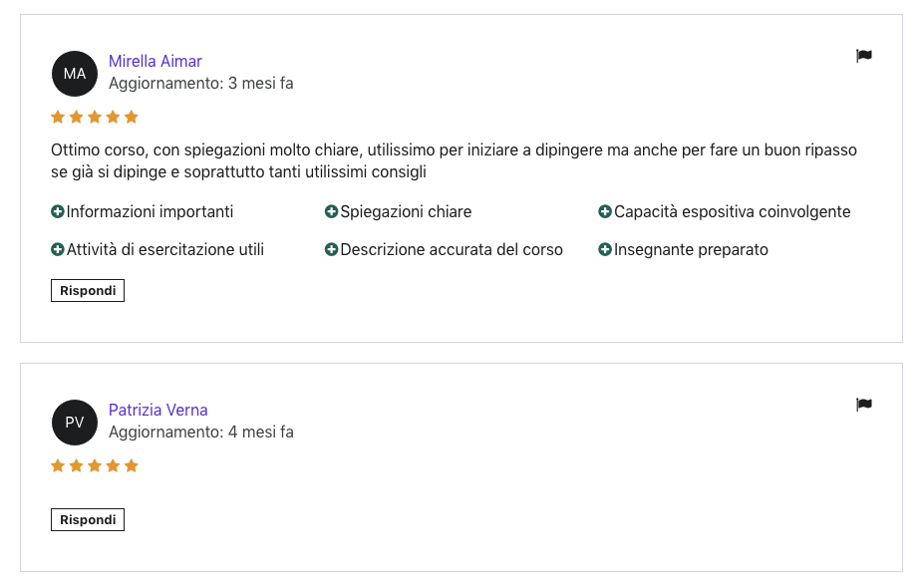Screen dimensions: 924x583
Task: Click plus icon beside Capacità espositiva coinvolgente
Action: [x=605, y=211]
